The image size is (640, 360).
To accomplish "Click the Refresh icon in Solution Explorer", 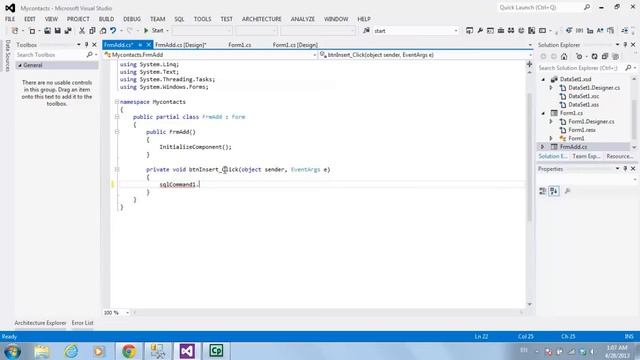I will click(x=594, y=56).
